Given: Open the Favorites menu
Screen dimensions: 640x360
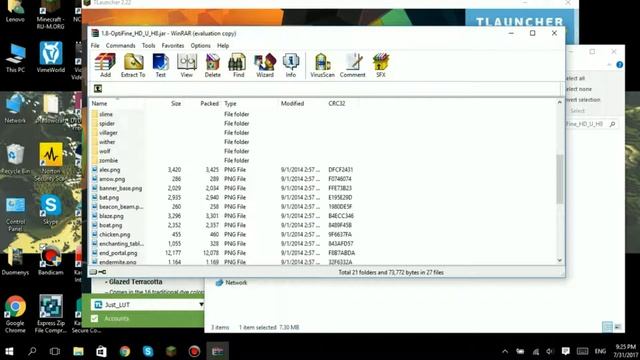Looking at the screenshot, I should pos(173,46).
